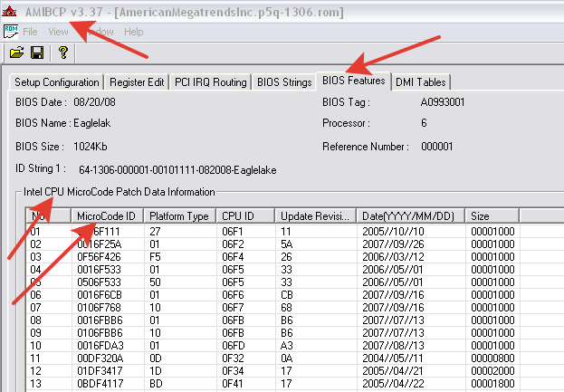Click the ID String 64-1306-000001 value
Viewport: 564px width, 392px height.
(177, 170)
